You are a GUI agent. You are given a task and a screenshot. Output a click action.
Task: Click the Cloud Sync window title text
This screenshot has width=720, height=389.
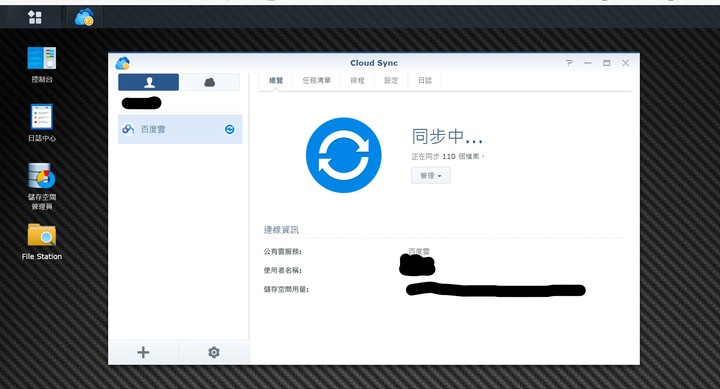(x=374, y=63)
